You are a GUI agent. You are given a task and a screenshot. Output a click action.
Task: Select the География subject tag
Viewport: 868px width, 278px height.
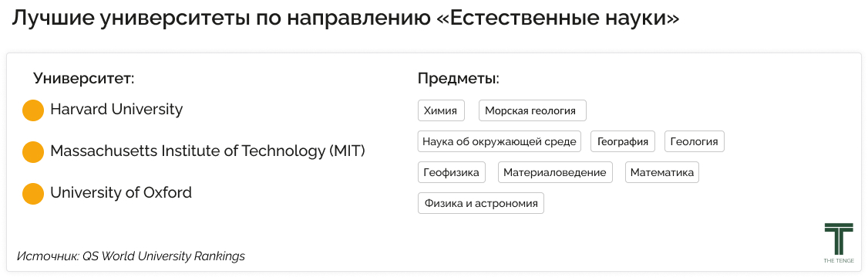click(623, 141)
